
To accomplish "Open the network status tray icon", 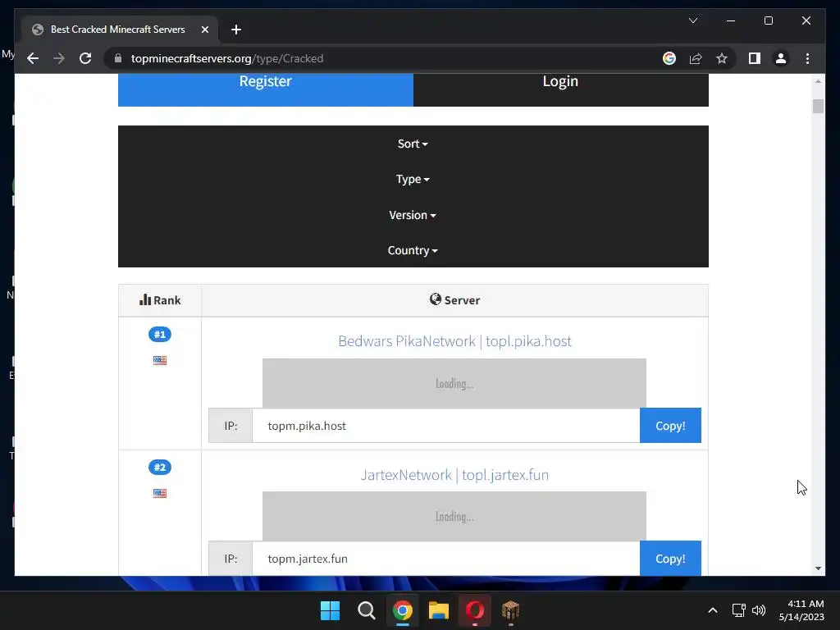I will pyautogui.click(x=739, y=610).
